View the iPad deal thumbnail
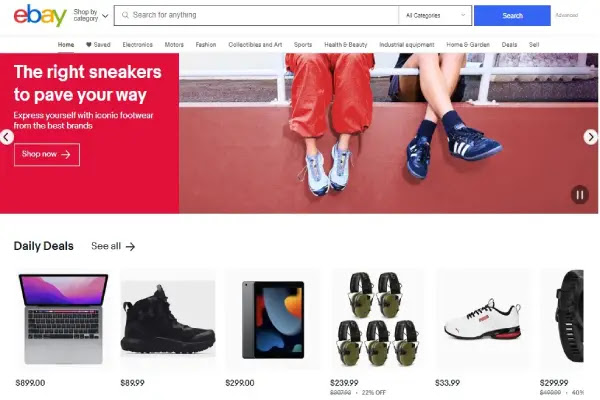 coord(273,320)
